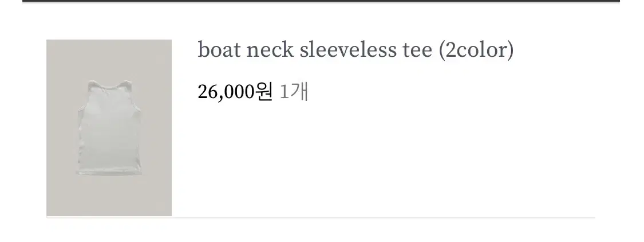Click the "원" currency character
Viewport: 644px width, 242px height.
point(264,92)
